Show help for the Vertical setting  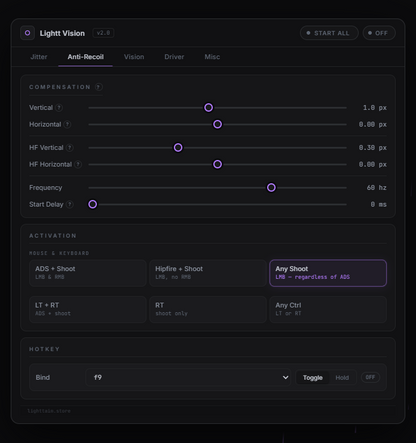(59, 108)
